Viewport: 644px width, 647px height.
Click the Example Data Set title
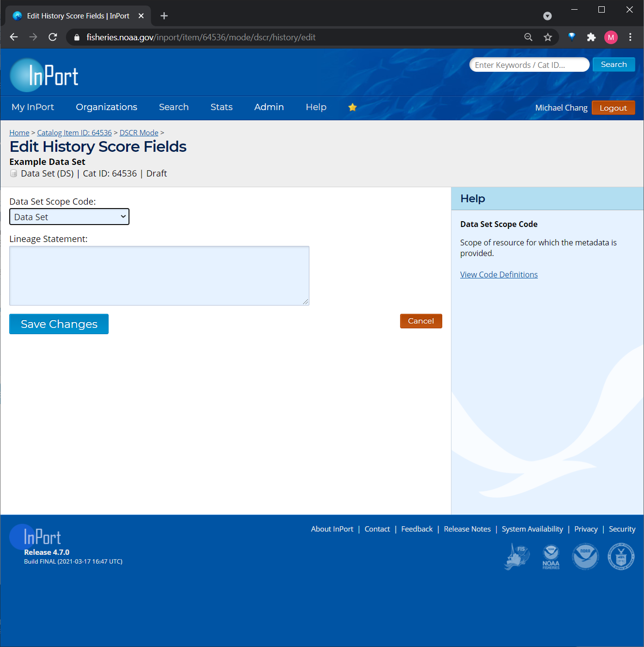[48, 162]
